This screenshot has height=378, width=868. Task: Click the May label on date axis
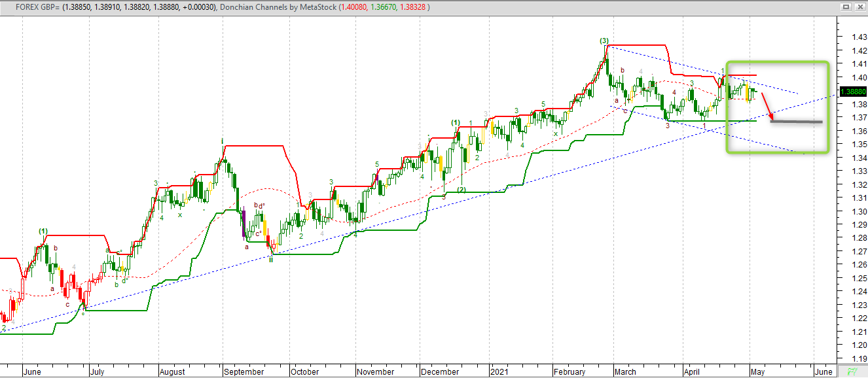(757, 371)
